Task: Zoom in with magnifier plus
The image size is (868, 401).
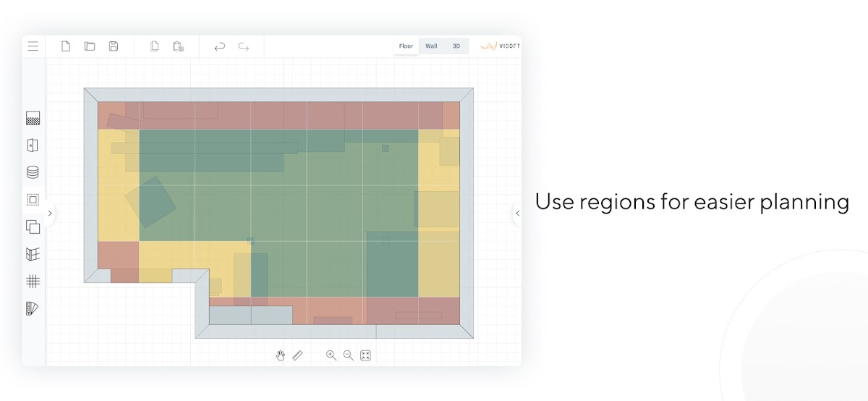Action: (331, 355)
